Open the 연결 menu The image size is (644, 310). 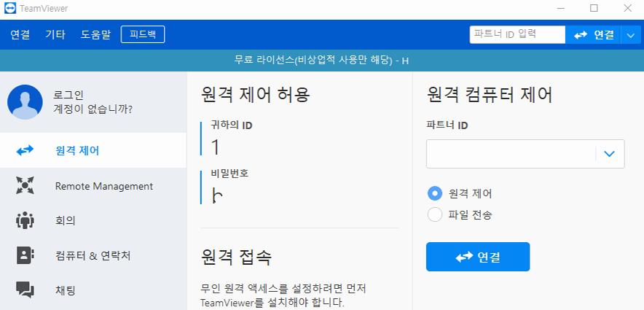[20, 35]
